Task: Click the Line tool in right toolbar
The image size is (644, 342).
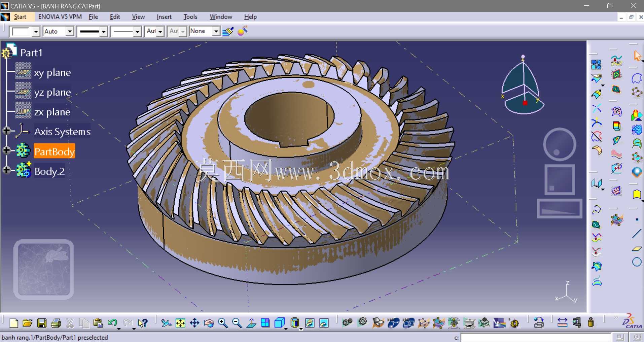Action: point(637,234)
